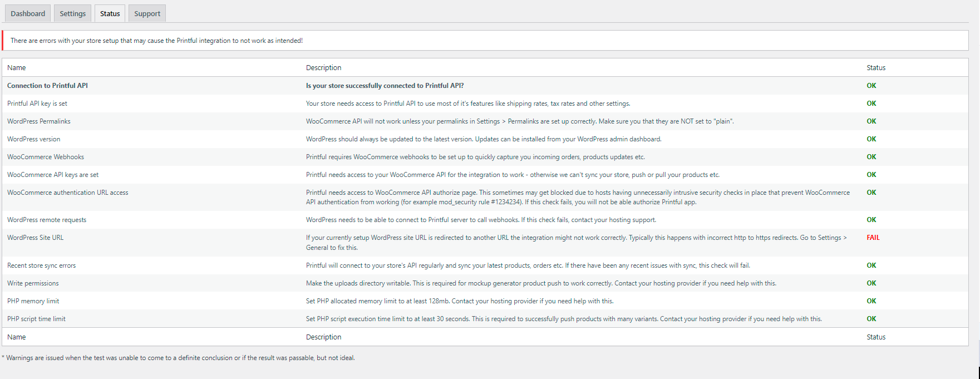
Task: Click the red FAIL status indicator
Action: point(873,238)
